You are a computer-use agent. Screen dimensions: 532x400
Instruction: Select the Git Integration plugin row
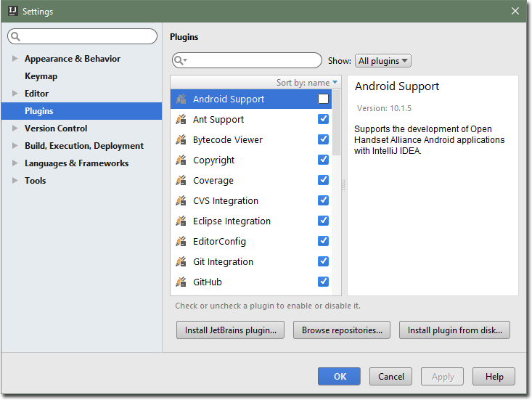(251, 262)
